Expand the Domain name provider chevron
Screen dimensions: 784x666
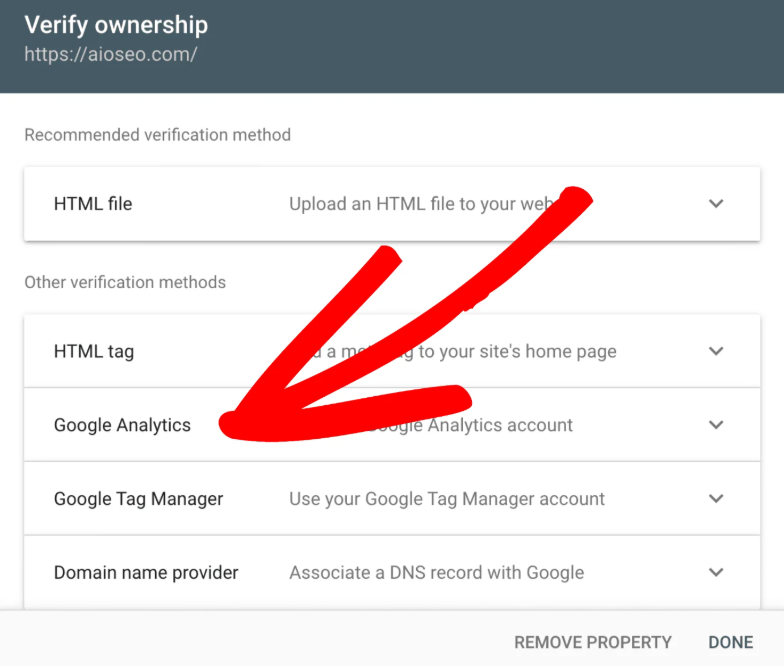coord(716,572)
